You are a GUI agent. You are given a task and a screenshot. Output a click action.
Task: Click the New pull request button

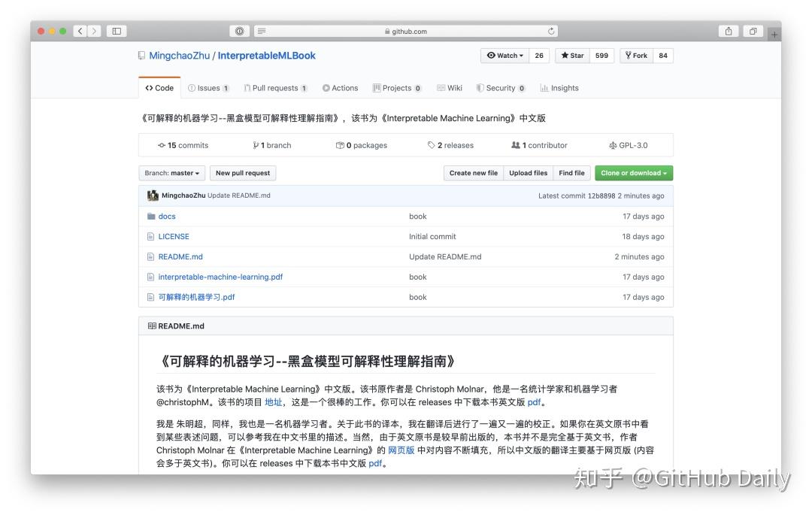(x=242, y=172)
